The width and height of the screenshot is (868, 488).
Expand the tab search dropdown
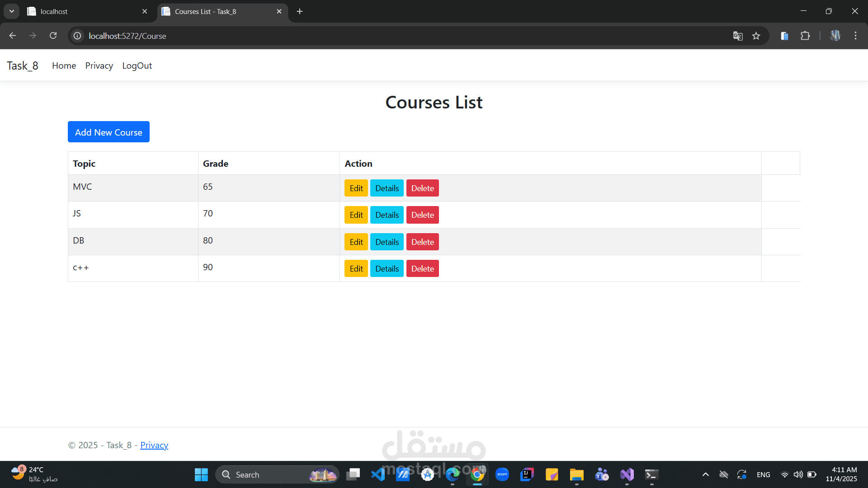coord(12,11)
